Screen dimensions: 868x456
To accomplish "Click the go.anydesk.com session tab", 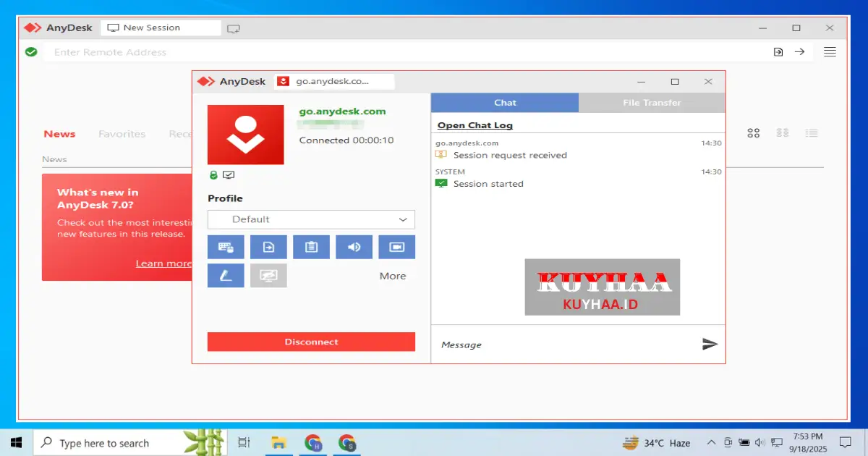I will [334, 81].
